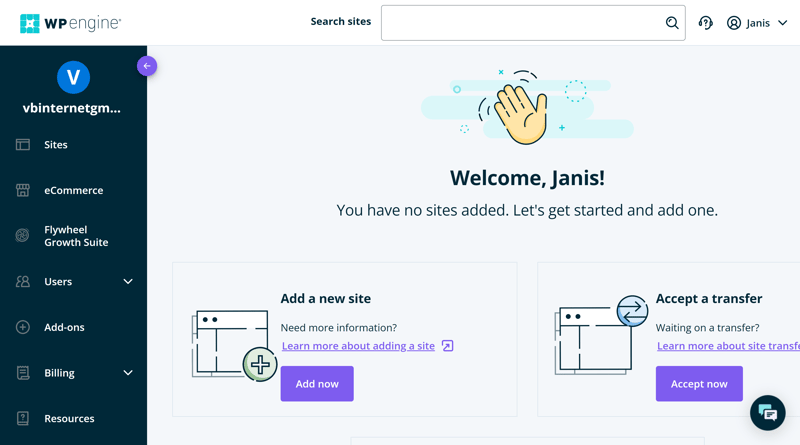Screen dimensions: 800x445
Task: Click the WP Engine logo
Action: [x=70, y=23]
